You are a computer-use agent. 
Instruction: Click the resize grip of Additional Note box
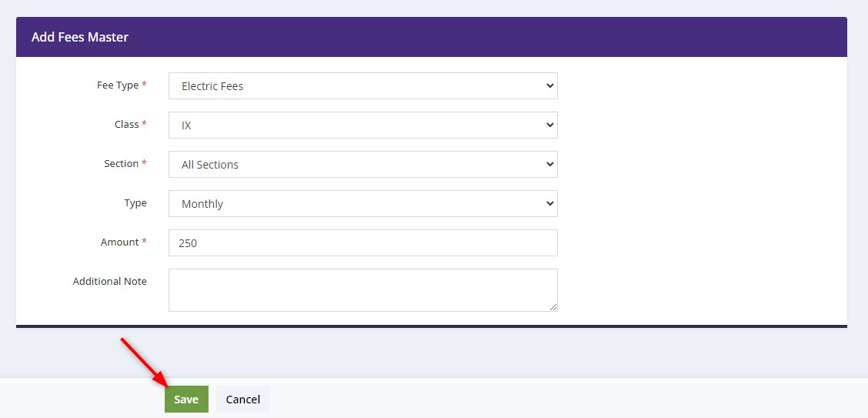click(x=553, y=307)
